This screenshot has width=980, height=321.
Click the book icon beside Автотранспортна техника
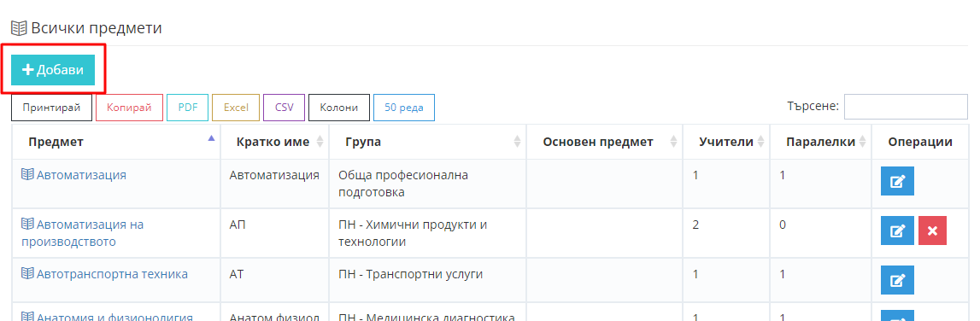(27, 273)
